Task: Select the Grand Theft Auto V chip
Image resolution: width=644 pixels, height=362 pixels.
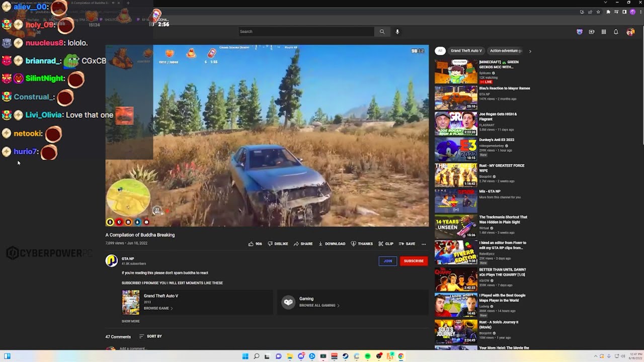Action: (466, 51)
